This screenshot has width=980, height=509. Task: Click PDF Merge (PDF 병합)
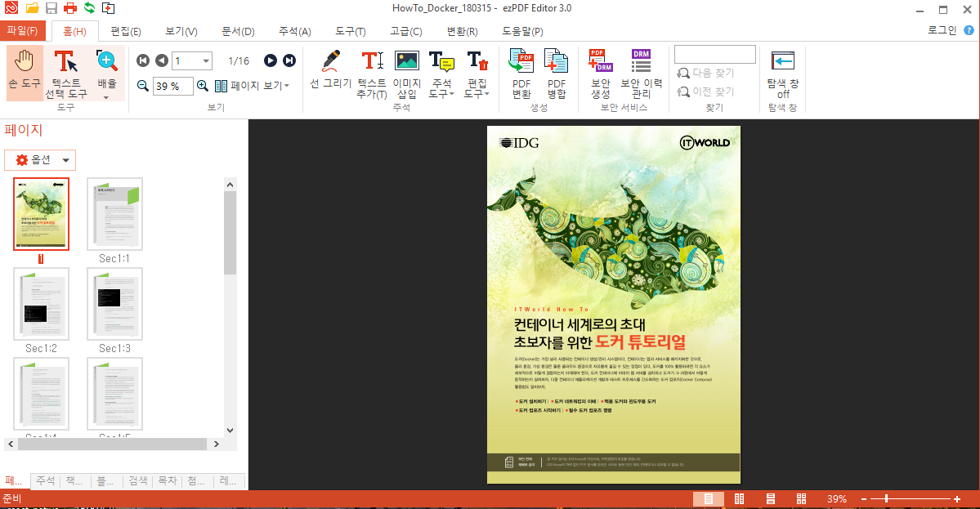pos(557,74)
